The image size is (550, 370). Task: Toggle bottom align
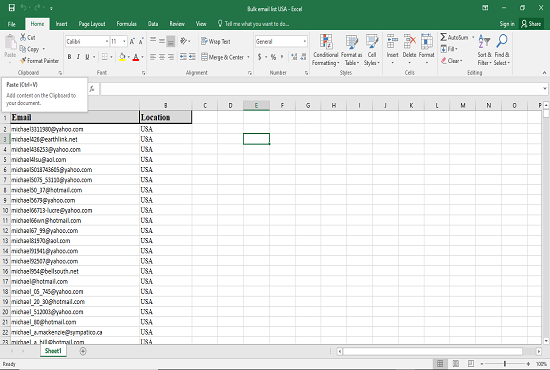pyautogui.click(x=170, y=41)
